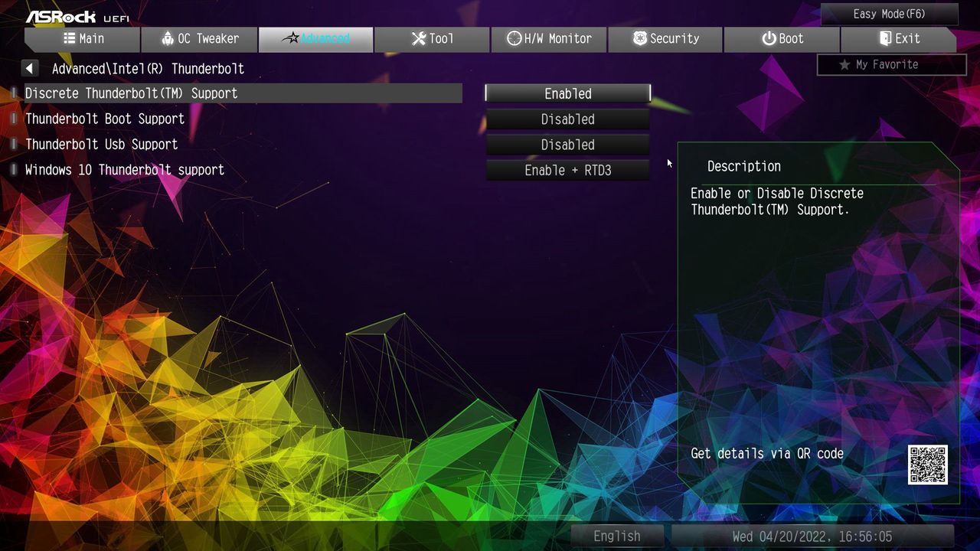The image size is (980, 551).
Task: Change the English language setting
Action: [617, 536]
